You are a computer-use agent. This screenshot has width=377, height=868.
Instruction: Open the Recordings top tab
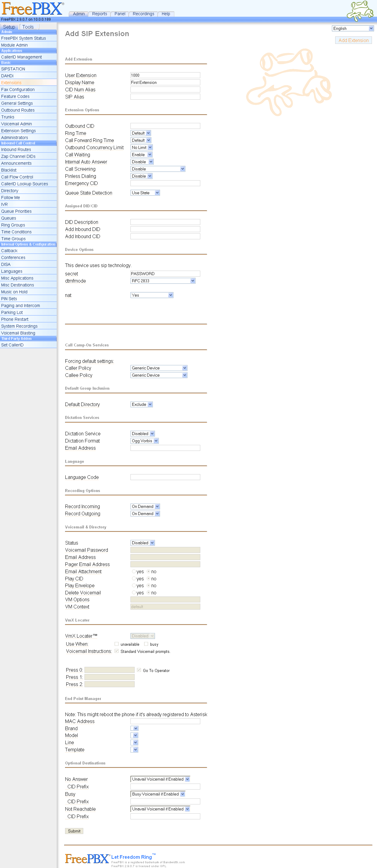click(143, 14)
